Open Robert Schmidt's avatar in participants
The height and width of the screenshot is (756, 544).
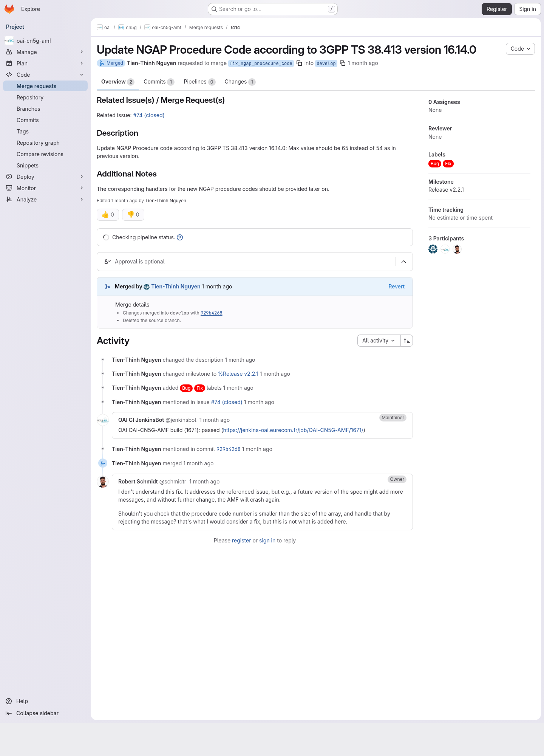(x=457, y=249)
